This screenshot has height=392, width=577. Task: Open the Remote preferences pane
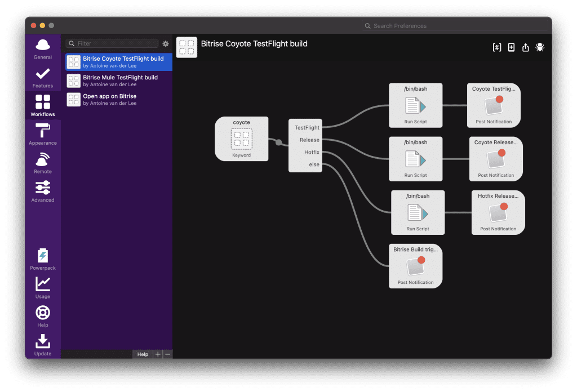click(43, 163)
